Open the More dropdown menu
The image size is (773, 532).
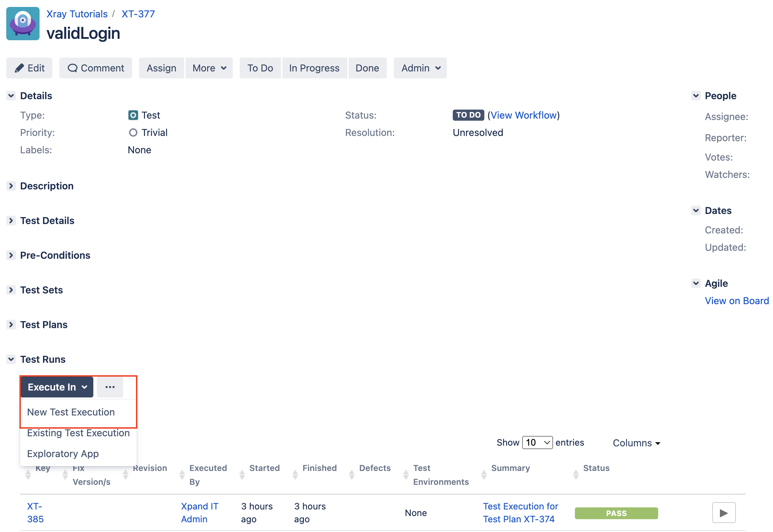coord(209,68)
